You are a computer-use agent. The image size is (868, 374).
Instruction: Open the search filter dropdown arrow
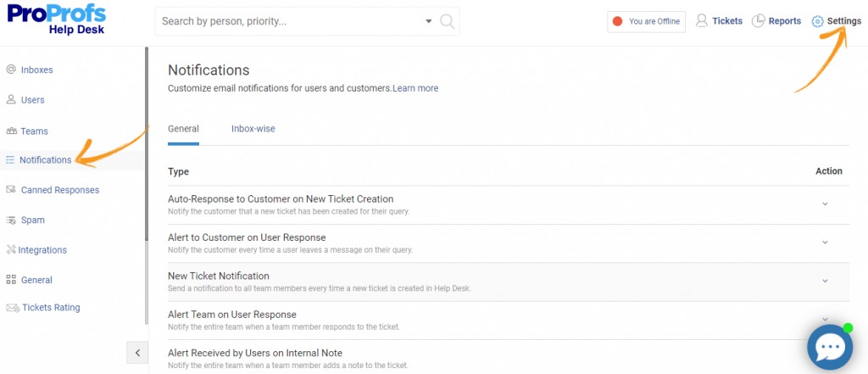pos(428,21)
